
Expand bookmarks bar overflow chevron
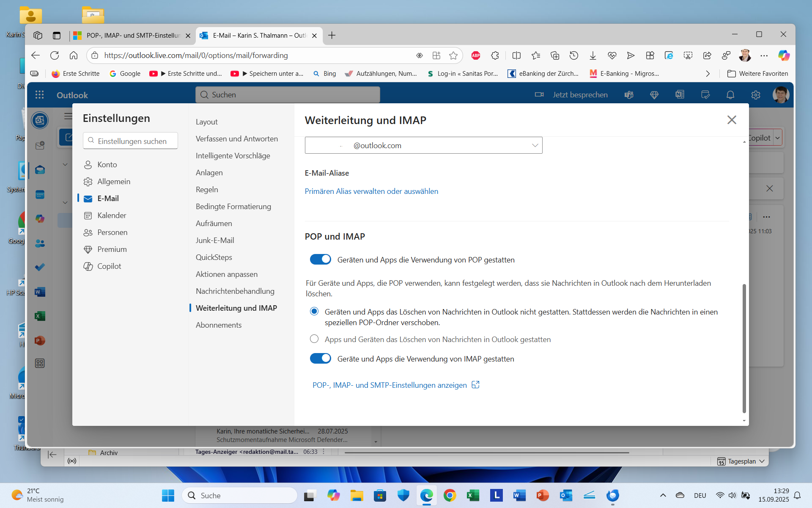(x=708, y=74)
